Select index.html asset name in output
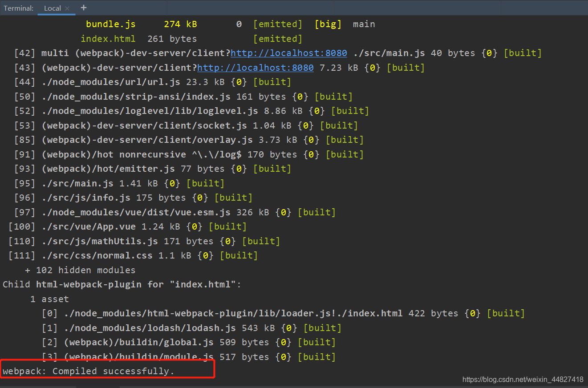This screenshot has width=588, height=388. coord(108,39)
